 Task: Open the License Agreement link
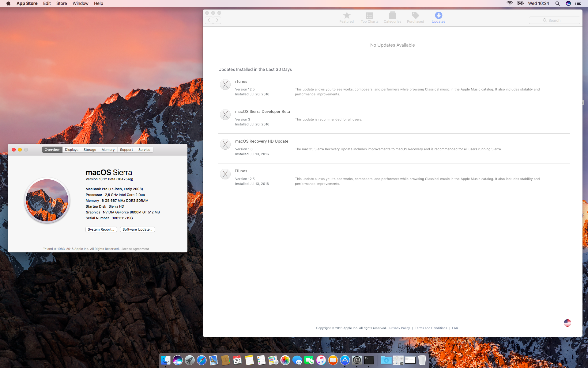(135, 249)
